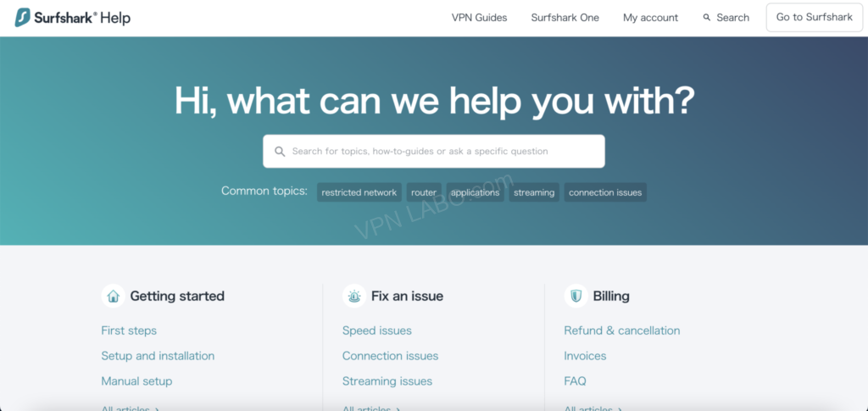Open the First steps article link
The height and width of the screenshot is (411, 868).
click(x=129, y=330)
